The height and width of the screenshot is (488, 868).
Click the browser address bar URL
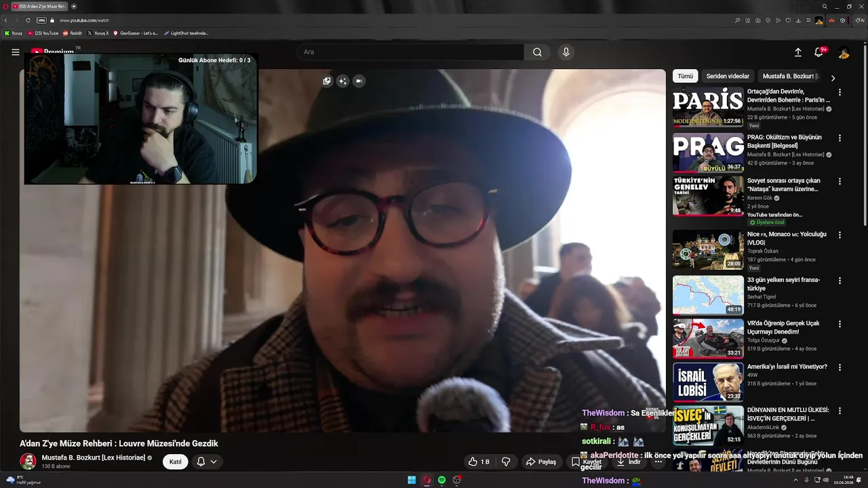84,20
